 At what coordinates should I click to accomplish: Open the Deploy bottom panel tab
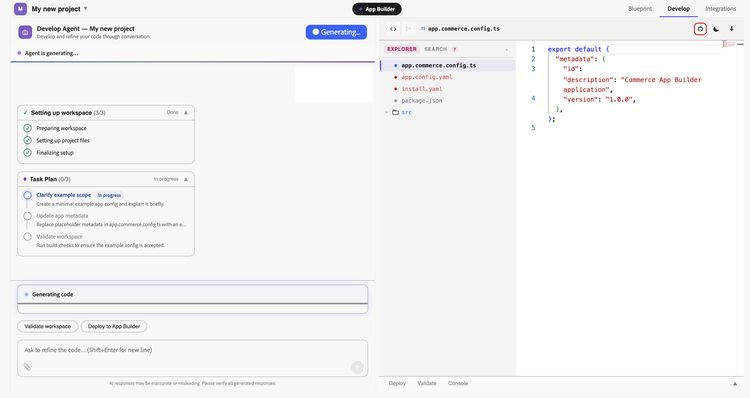(x=397, y=383)
